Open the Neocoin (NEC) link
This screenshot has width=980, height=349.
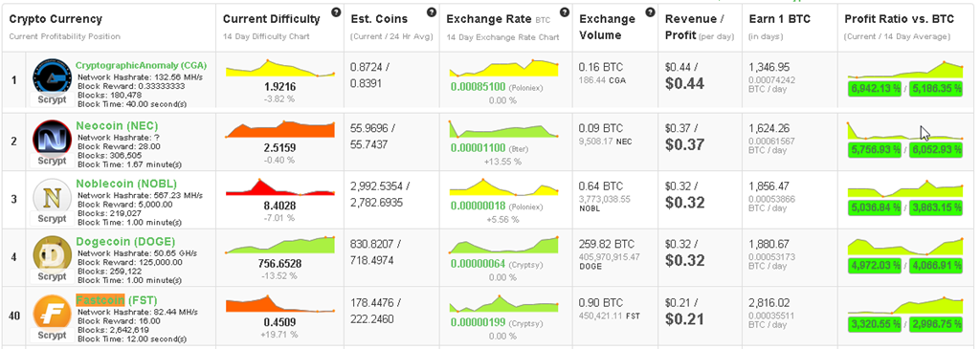[x=116, y=125]
